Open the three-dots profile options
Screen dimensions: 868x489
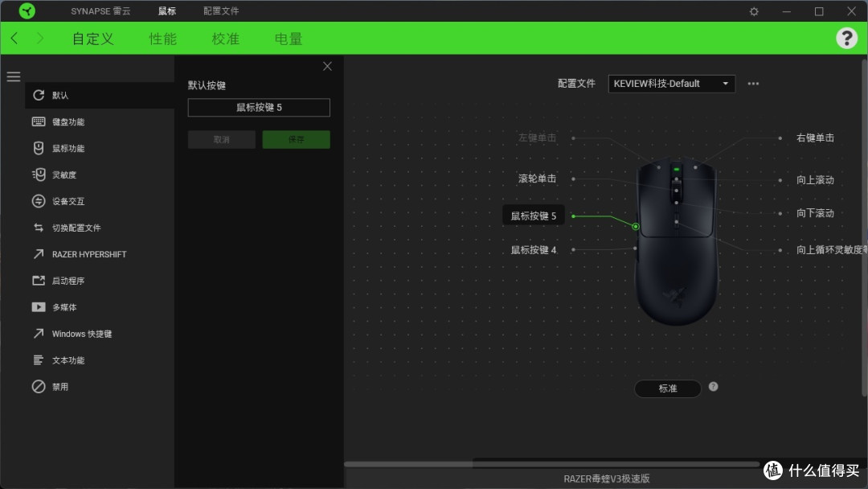753,84
